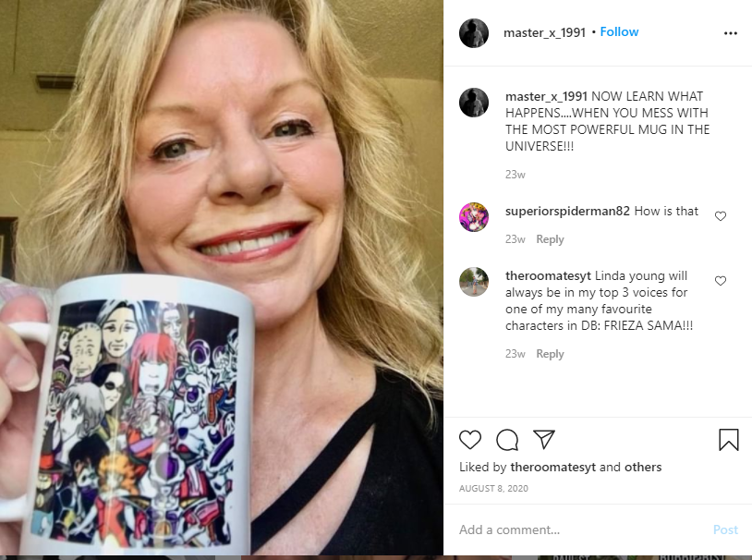The image size is (752, 560).
Task: Open theroomatesyt's avatar
Action: [474, 282]
